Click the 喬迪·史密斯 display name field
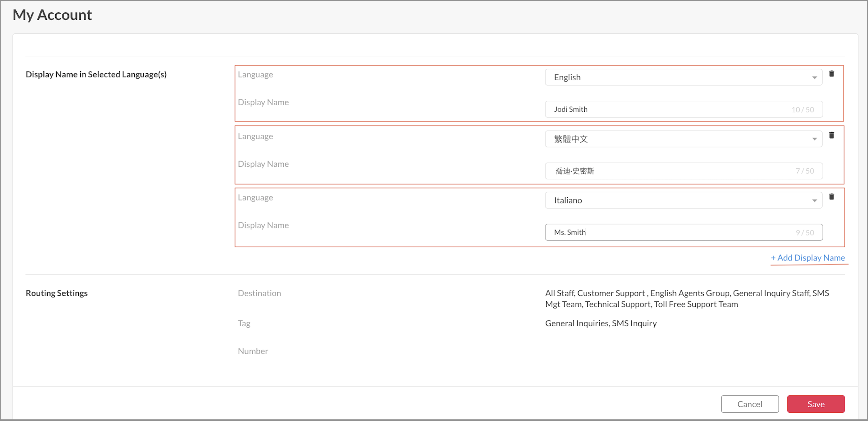 point(671,171)
